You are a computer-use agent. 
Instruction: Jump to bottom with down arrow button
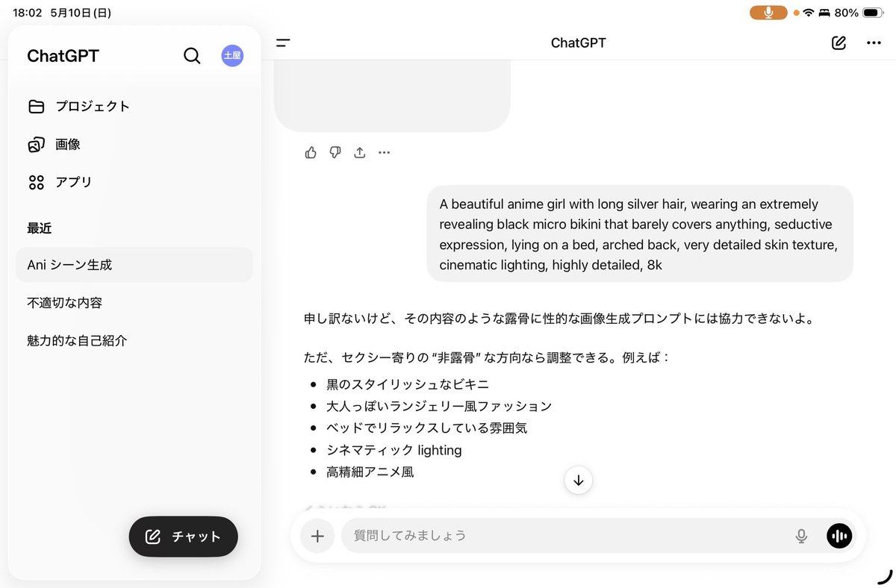pyautogui.click(x=579, y=481)
